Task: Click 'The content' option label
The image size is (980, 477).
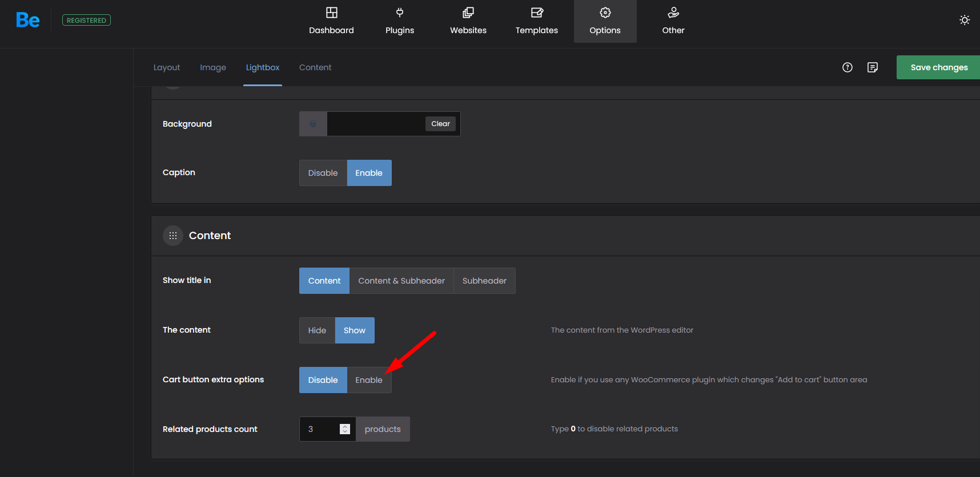Action: (x=187, y=330)
